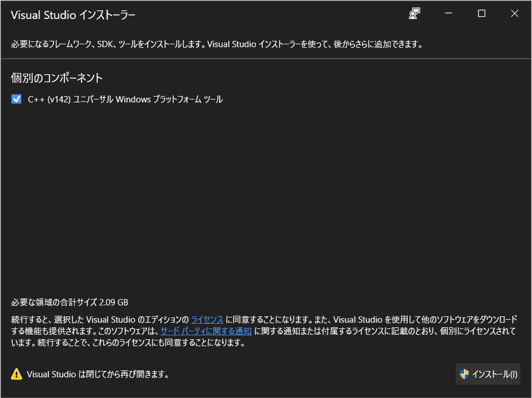Viewport: 532px width, 398px height.
Task: Click the インストール(I) button
Action: [x=488, y=374]
